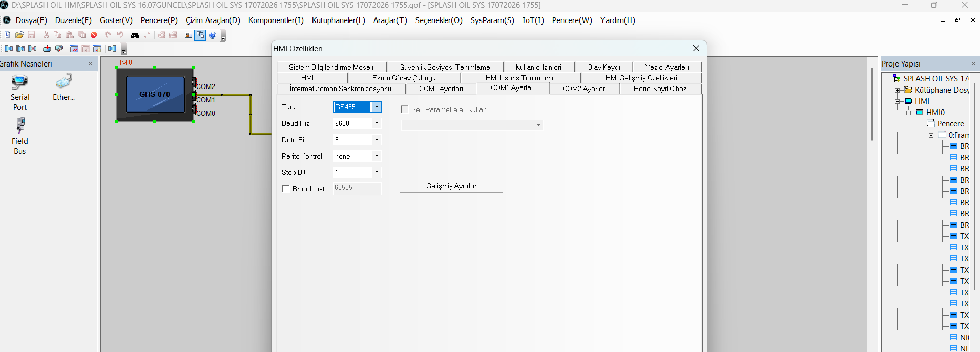Click the red circle delete icon
Screen dimensions: 980x352
point(94,35)
